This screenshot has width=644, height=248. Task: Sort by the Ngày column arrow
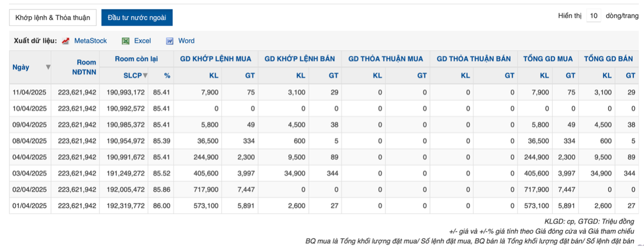48,67
